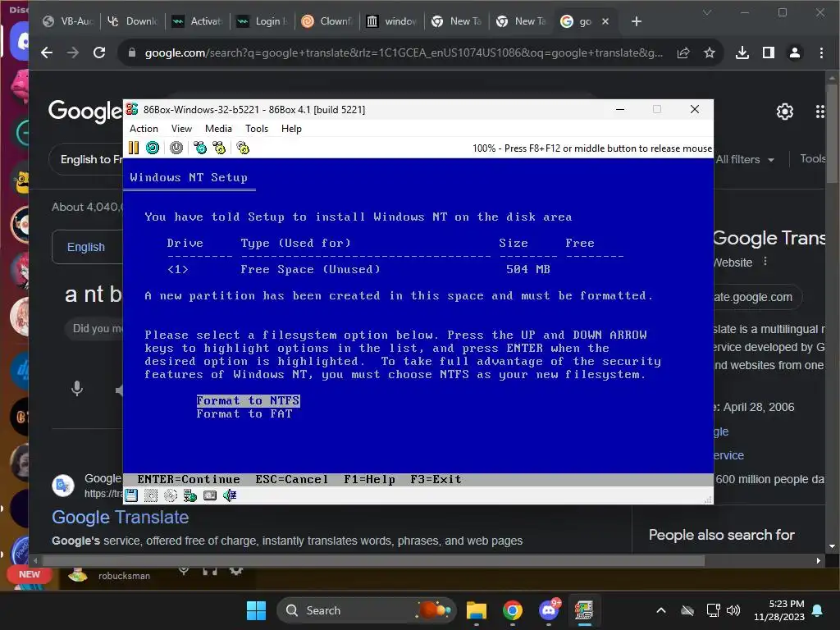This screenshot has width=840, height=630.
Task: Click the floppy disk status bar icon
Action: (x=131, y=495)
